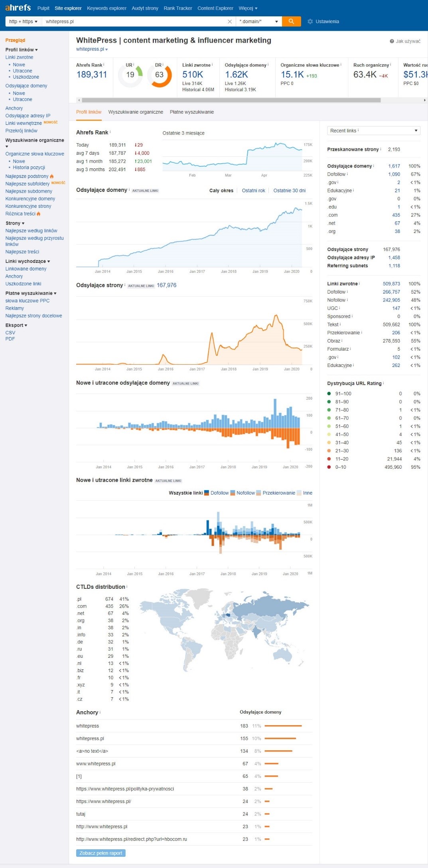Click the orange search magnifier button
The image size is (428, 868).
(291, 22)
